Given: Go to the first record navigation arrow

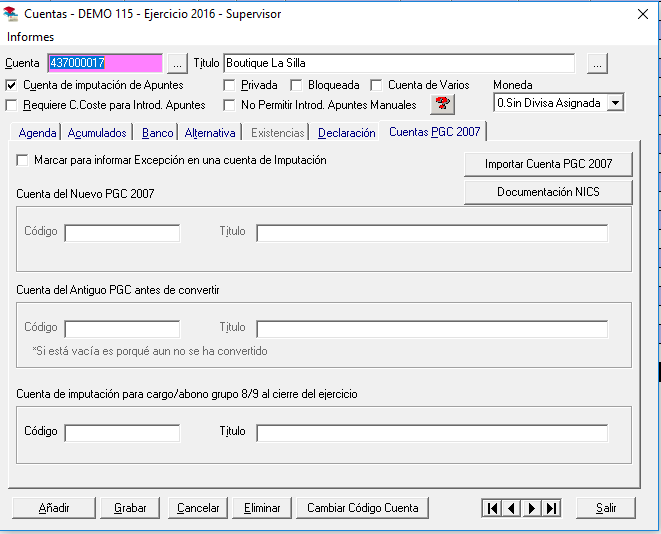Looking at the screenshot, I should [491, 508].
